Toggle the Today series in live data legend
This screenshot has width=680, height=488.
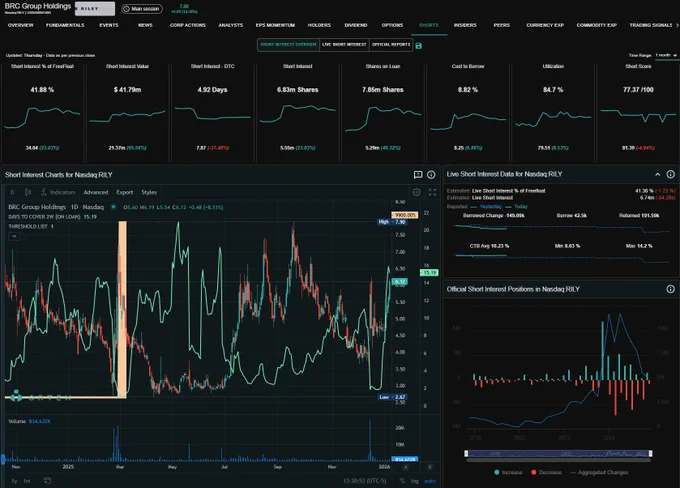pos(517,207)
